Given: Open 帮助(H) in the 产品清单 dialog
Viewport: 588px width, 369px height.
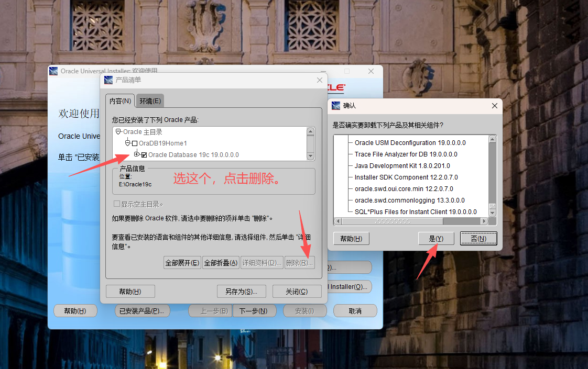Looking at the screenshot, I should [130, 292].
